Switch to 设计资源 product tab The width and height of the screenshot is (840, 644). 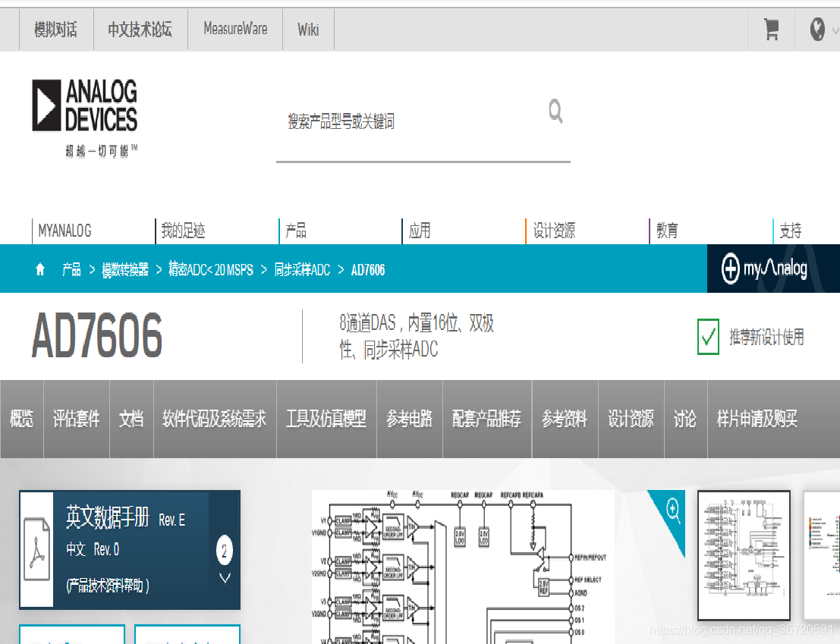[x=631, y=419]
